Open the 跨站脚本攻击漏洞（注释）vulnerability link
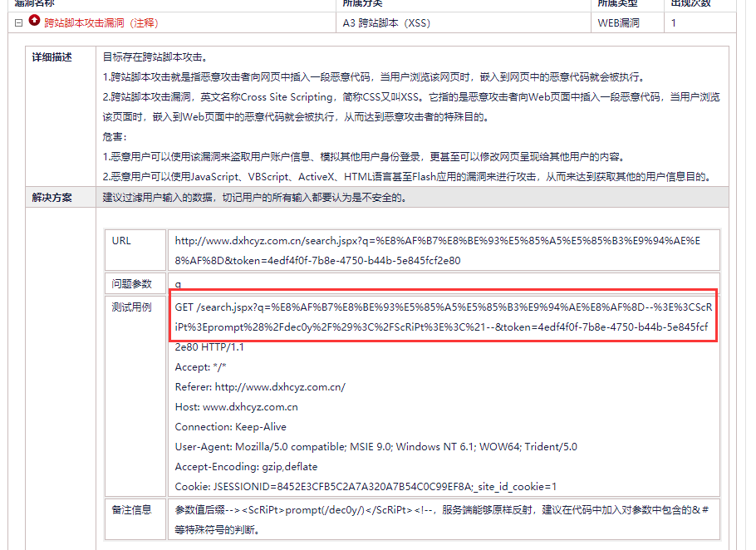This screenshot has height=550, width=756. pos(101,22)
